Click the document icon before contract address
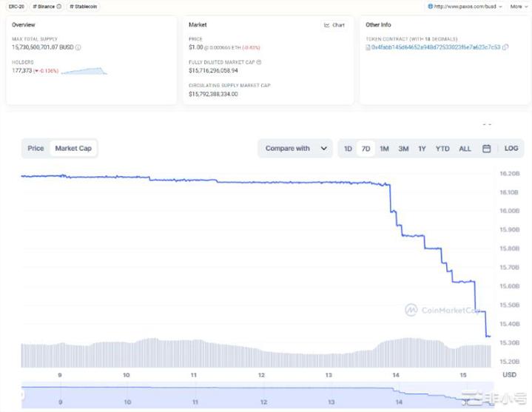Image resolution: width=532 pixels, height=412 pixels. pyautogui.click(x=368, y=47)
